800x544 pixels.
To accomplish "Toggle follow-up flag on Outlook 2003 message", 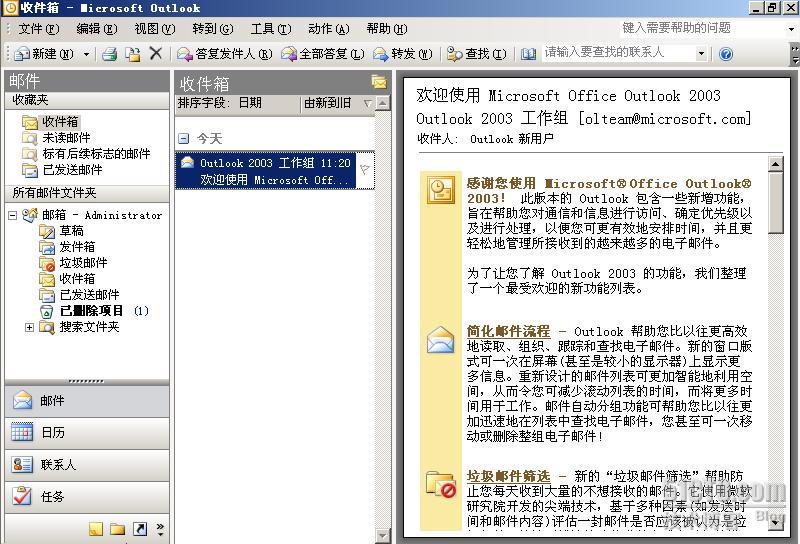I will click(x=365, y=170).
